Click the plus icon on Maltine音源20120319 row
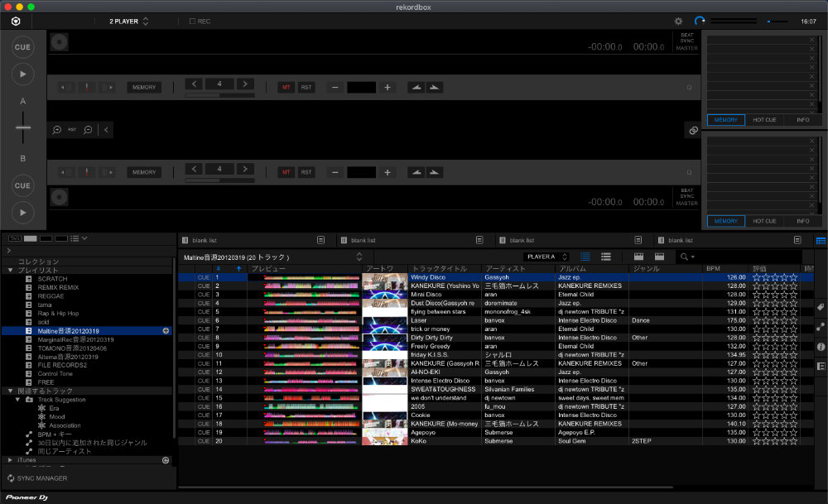Viewport: 828px width, 504px height. pos(166,331)
